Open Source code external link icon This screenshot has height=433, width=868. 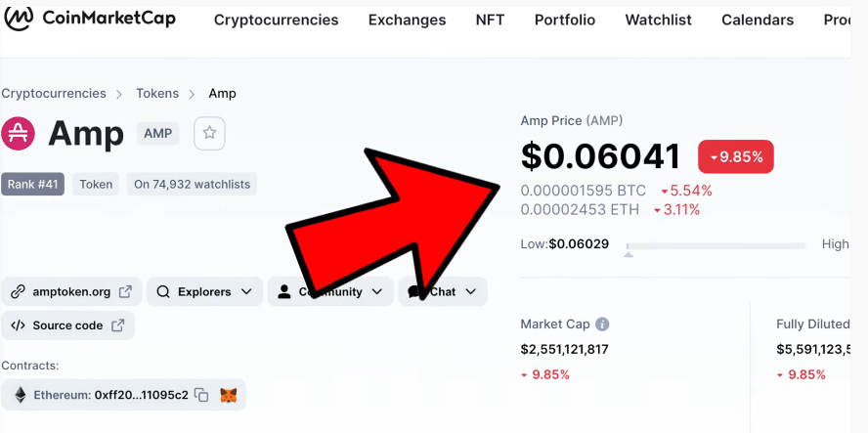coord(118,325)
